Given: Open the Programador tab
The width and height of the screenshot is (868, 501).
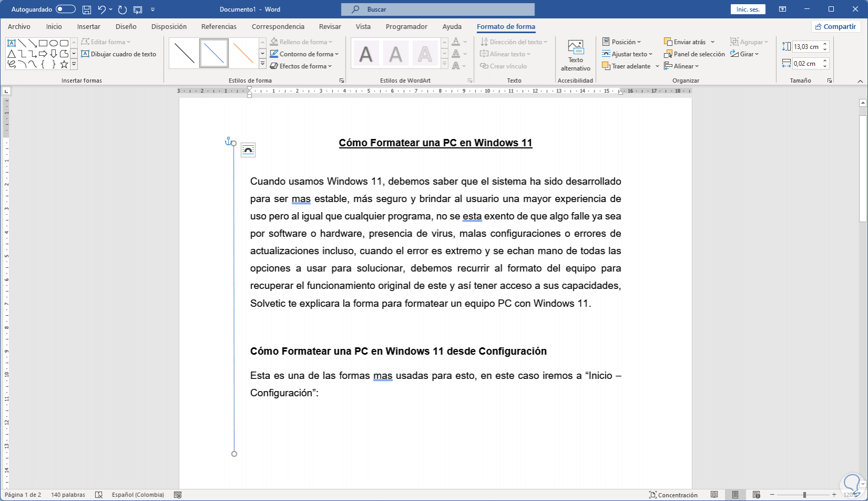Looking at the screenshot, I should coord(406,27).
